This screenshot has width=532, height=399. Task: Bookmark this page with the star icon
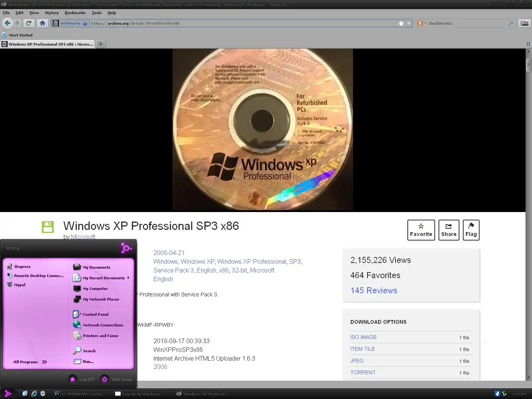(x=401, y=23)
